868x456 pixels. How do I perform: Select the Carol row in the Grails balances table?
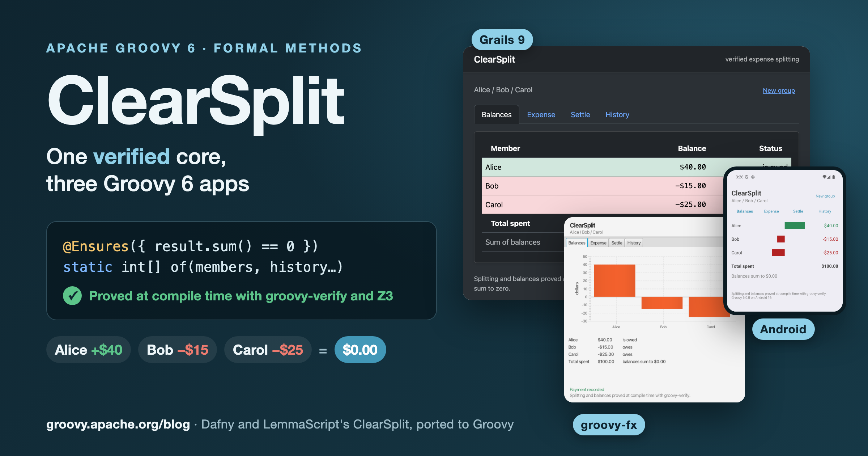coord(602,205)
